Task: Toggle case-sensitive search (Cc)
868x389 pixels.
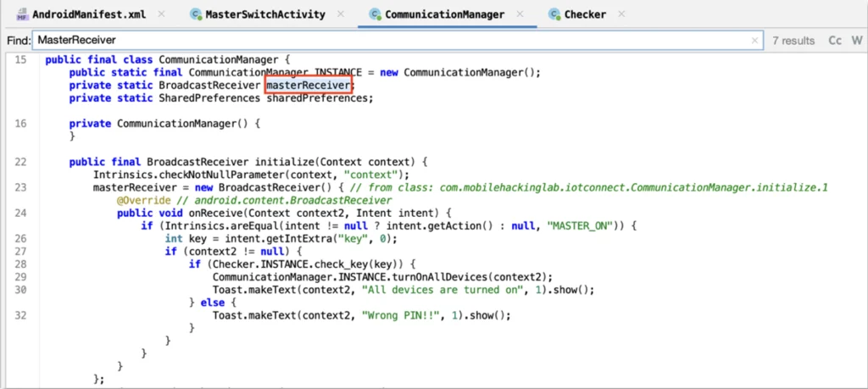Action: [x=835, y=41]
